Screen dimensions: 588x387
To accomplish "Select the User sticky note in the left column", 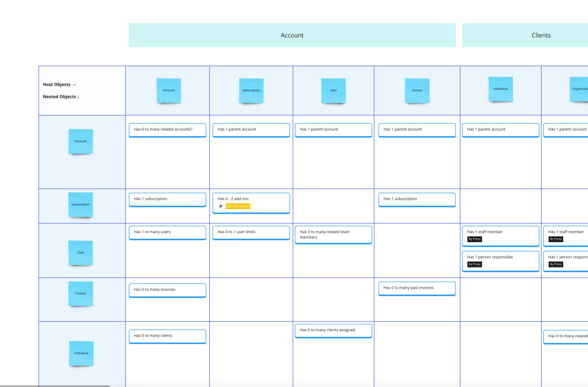I will point(80,253).
